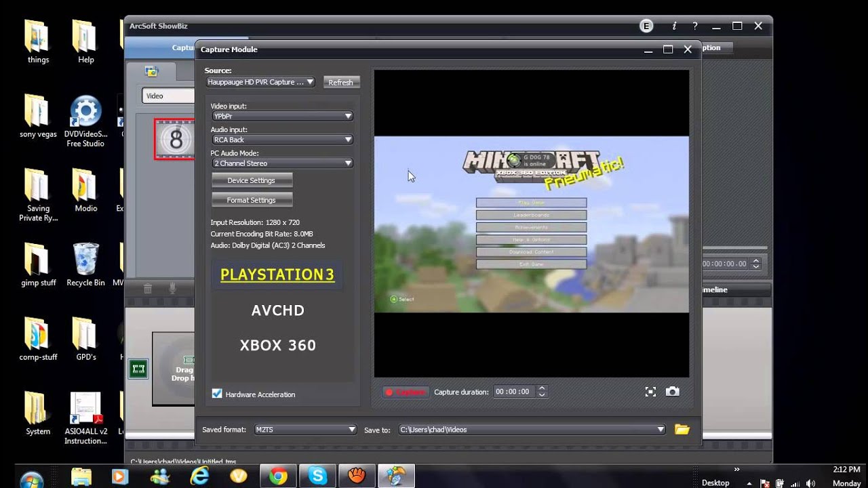The width and height of the screenshot is (868, 488).
Task: Open the sony vegas folder on desktop
Action: point(38,117)
